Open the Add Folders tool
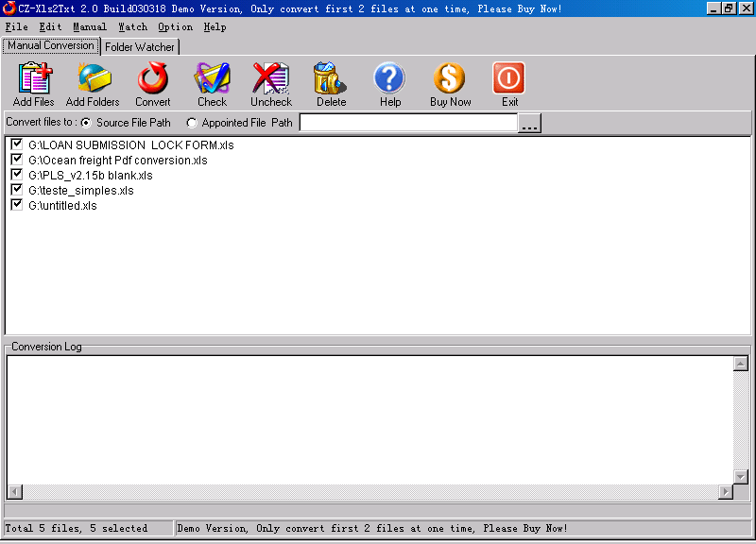The width and height of the screenshot is (756, 544). [x=93, y=78]
